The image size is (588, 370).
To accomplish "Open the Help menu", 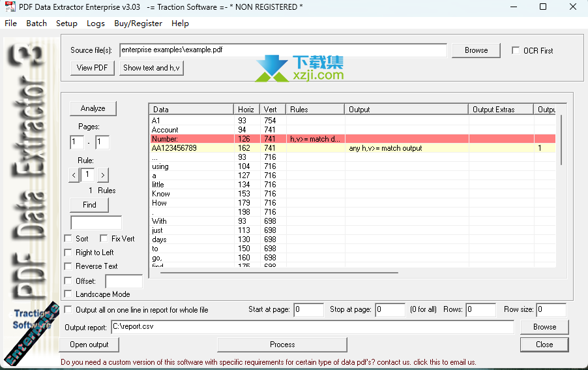I will [x=180, y=23].
